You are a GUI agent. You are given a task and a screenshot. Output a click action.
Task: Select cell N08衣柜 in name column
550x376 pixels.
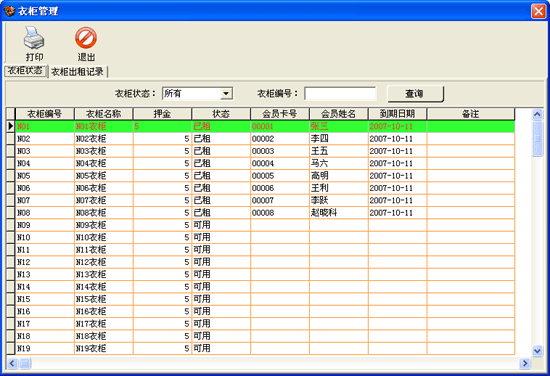104,213
